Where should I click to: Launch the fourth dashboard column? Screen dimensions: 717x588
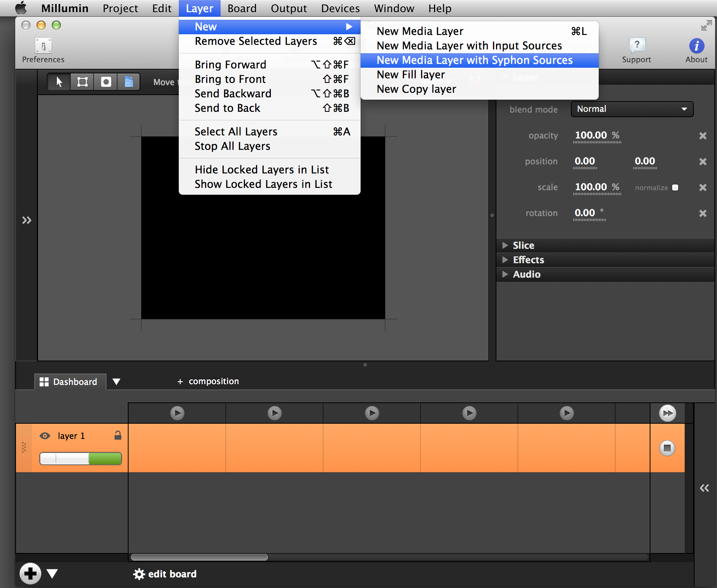point(469,413)
